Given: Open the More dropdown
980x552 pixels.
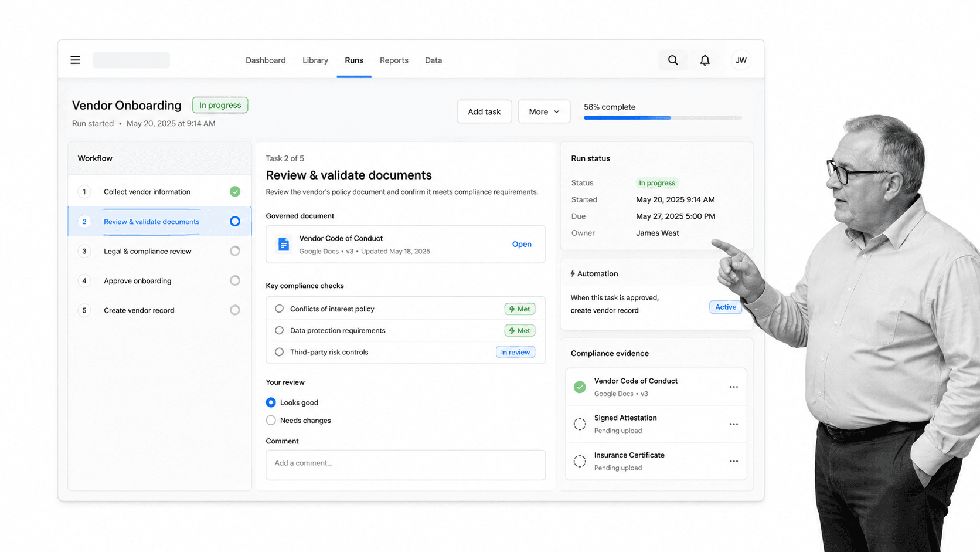Looking at the screenshot, I should (x=544, y=111).
